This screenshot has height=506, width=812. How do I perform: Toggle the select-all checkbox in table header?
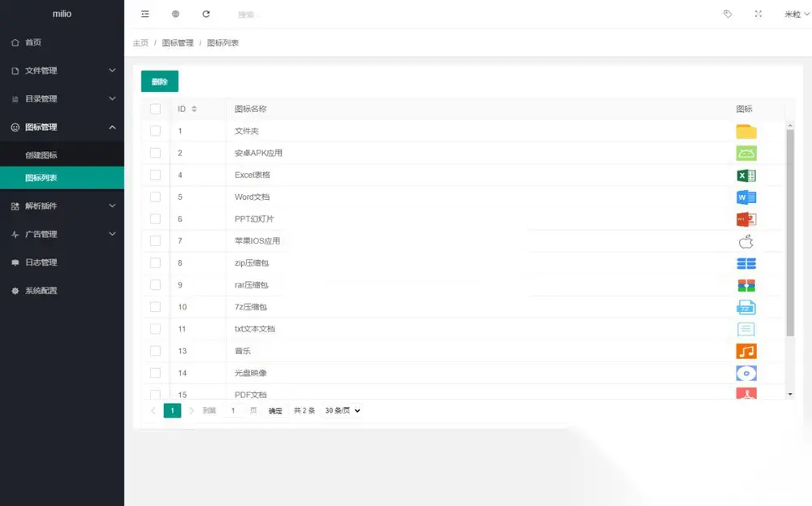(155, 109)
